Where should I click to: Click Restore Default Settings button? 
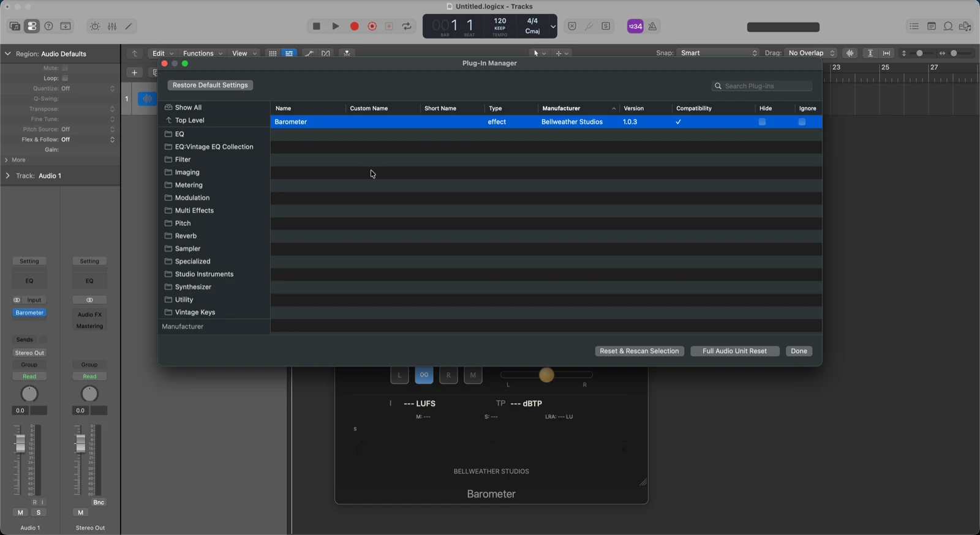click(210, 85)
